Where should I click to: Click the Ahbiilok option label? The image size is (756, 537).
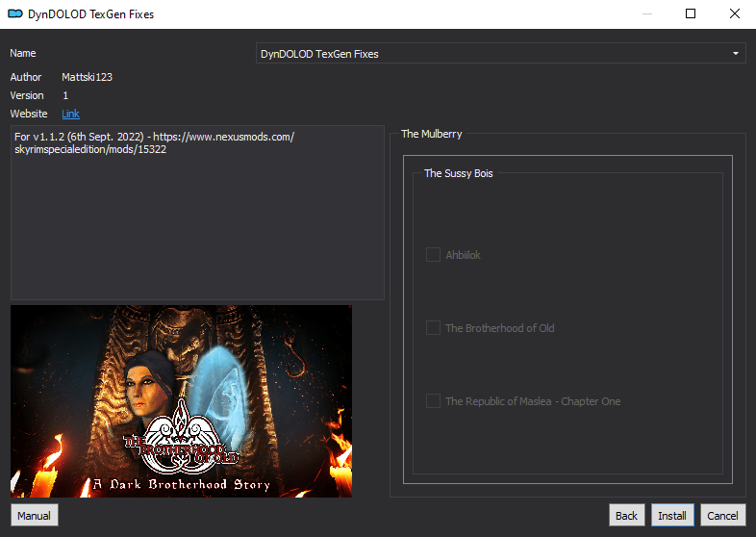click(463, 255)
